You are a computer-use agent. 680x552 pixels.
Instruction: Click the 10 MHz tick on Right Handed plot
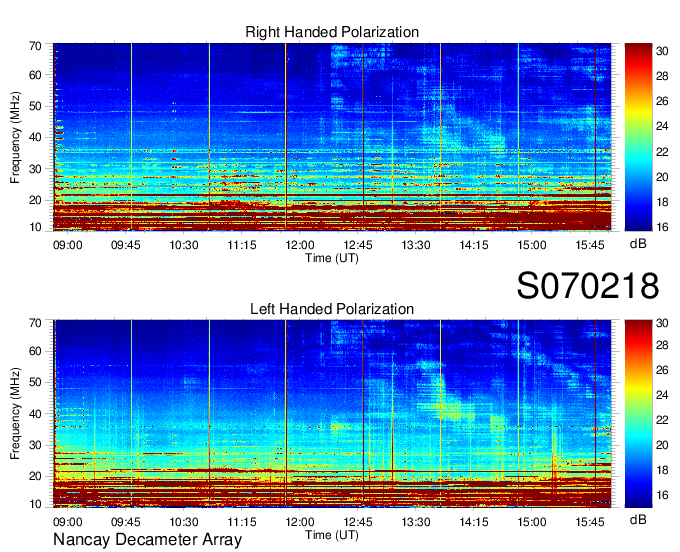click(x=36, y=227)
